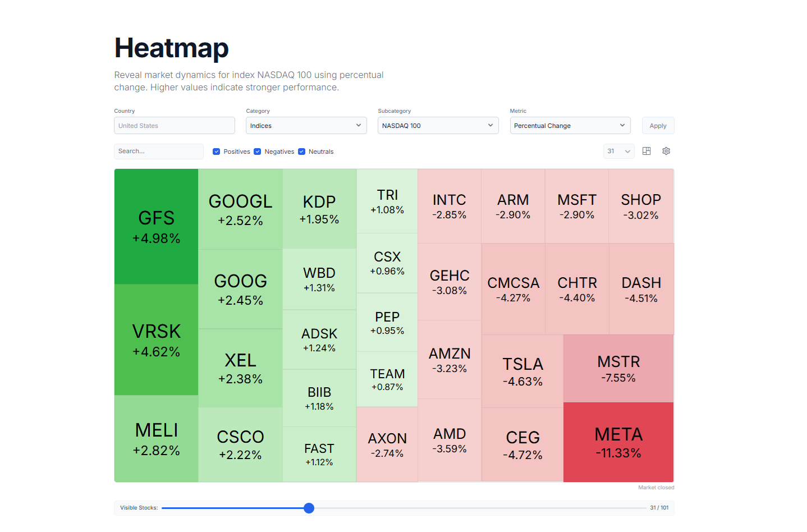The image size is (807, 532).
Task: Open the MSTR tile down 7.55%
Action: (618, 368)
